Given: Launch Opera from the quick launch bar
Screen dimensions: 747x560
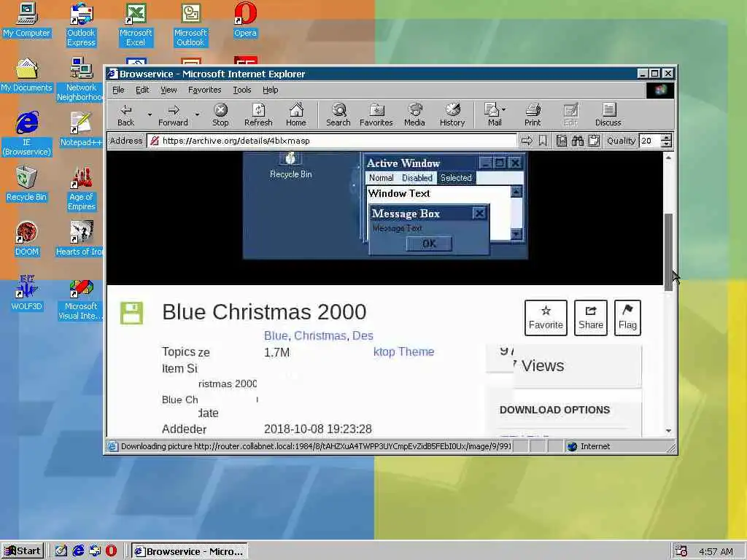Looking at the screenshot, I should [111, 551].
